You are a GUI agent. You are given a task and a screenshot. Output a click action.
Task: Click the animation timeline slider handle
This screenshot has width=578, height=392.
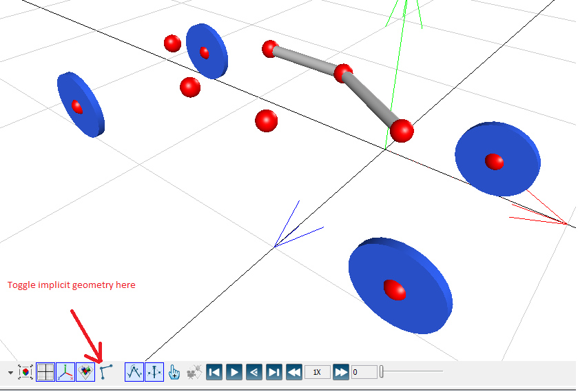[x=382, y=373]
